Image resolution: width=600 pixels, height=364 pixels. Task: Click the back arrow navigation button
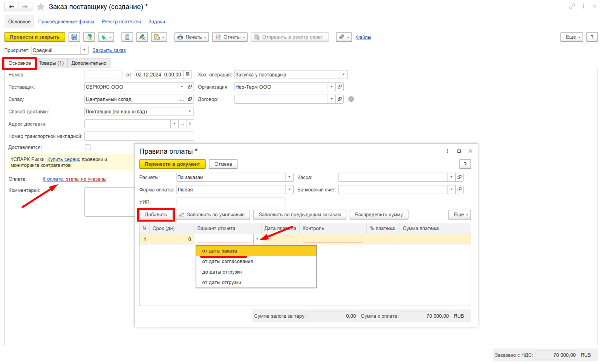coord(12,7)
